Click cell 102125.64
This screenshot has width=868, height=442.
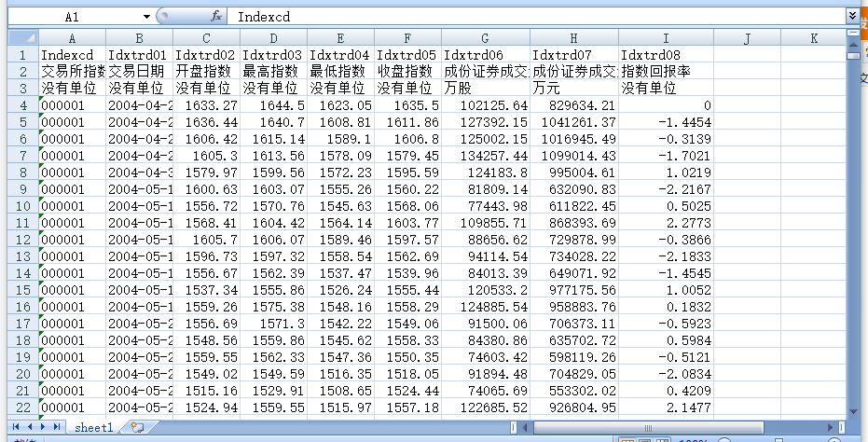point(486,105)
